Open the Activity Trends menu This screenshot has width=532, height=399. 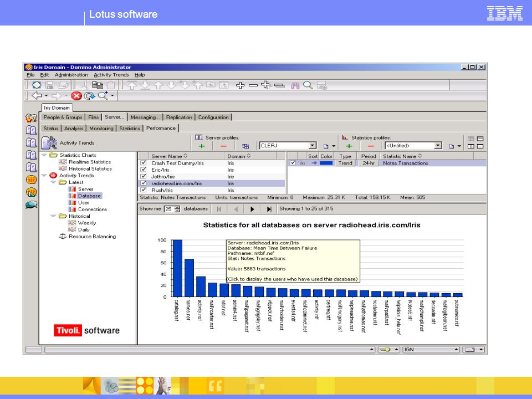tap(111, 75)
